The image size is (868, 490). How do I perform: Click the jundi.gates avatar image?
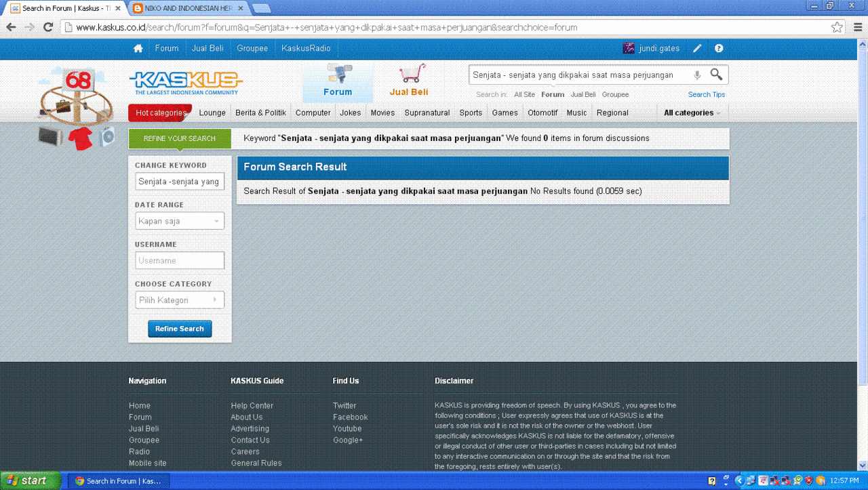point(629,48)
